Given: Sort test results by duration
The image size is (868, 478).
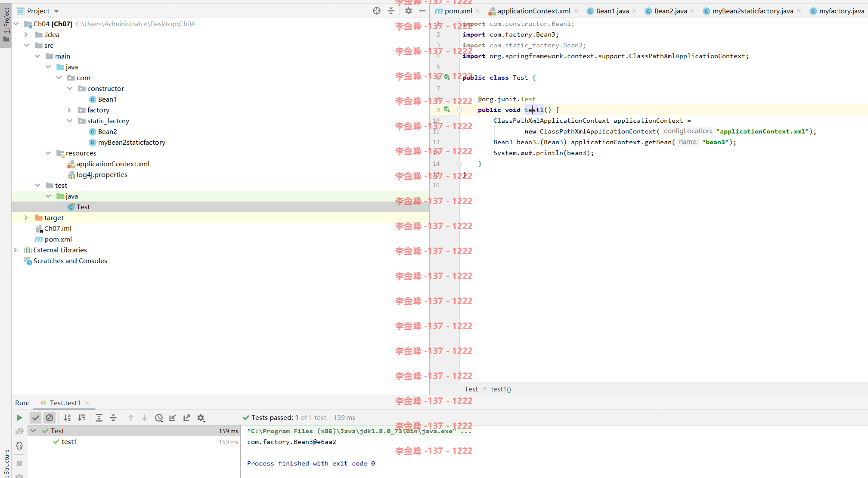Looking at the screenshot, I should tap(81, 418).
